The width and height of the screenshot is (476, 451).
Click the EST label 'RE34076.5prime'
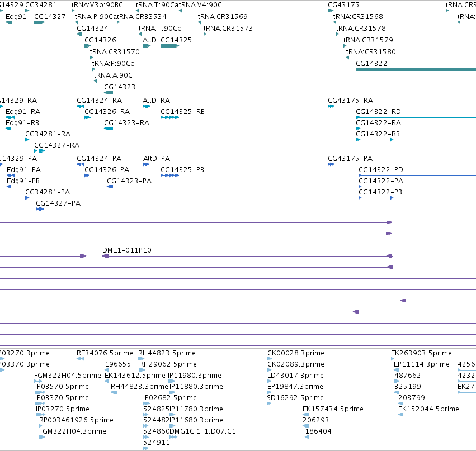click(x=105, y=353)
